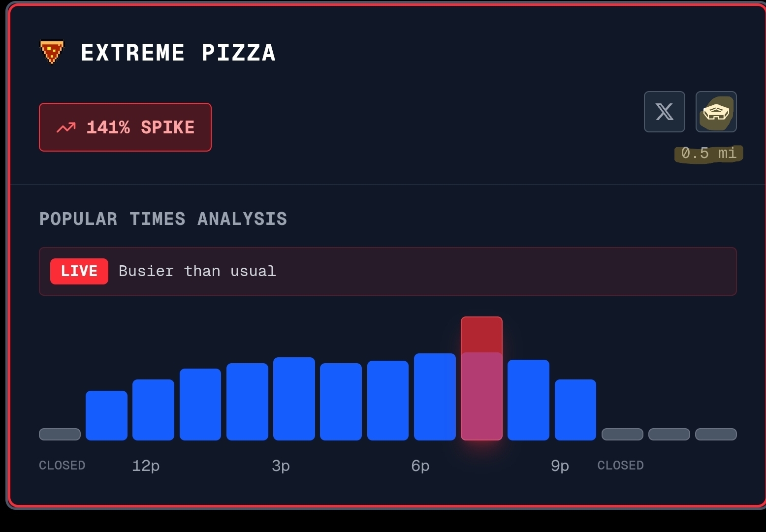Click the pizza slice icon
Viewport: 766px width, 532px height.
click(x=52, y=52)
